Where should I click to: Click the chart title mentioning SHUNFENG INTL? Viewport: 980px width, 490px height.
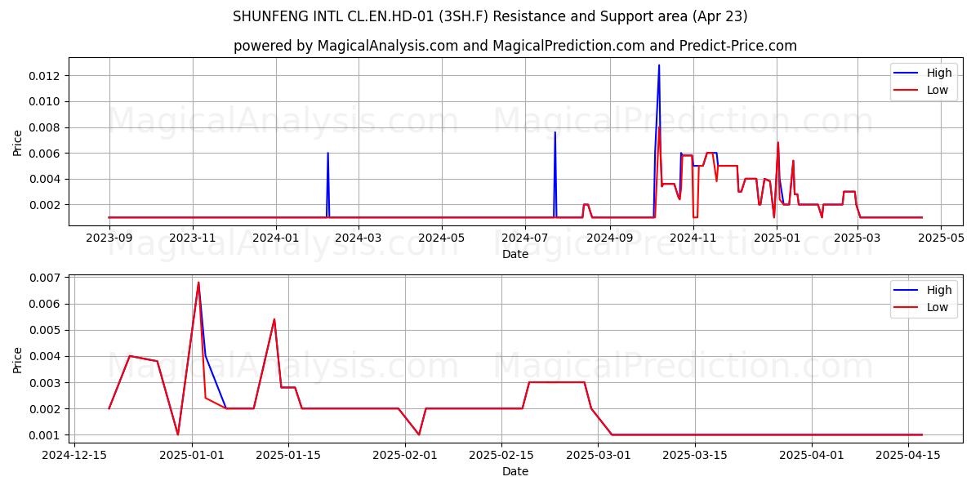point(490,16)
